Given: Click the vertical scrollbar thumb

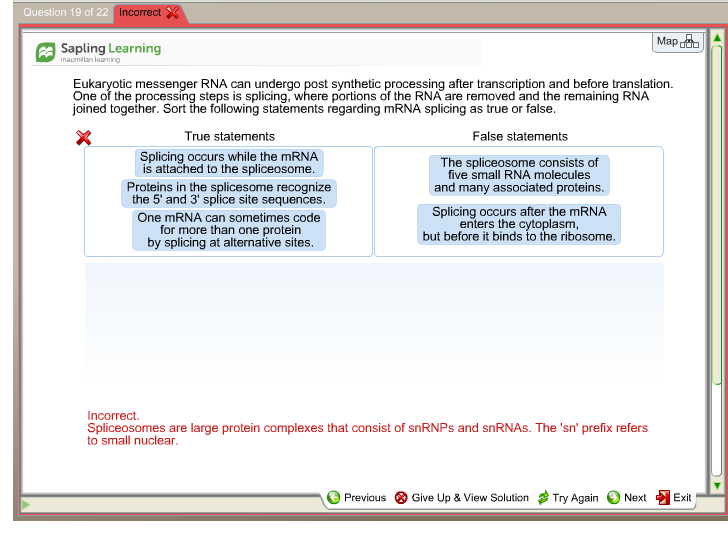Looking at the screenshot, I should tap(717, 214).
